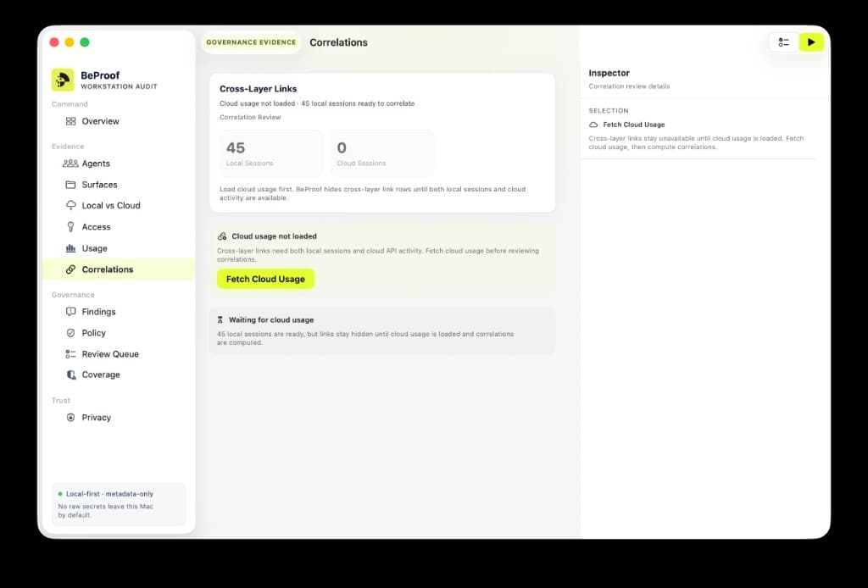This screenshot has width=868, height=588.
Task: Click the Waiting for cloud usage banner
Action: (x=382, y=330)
